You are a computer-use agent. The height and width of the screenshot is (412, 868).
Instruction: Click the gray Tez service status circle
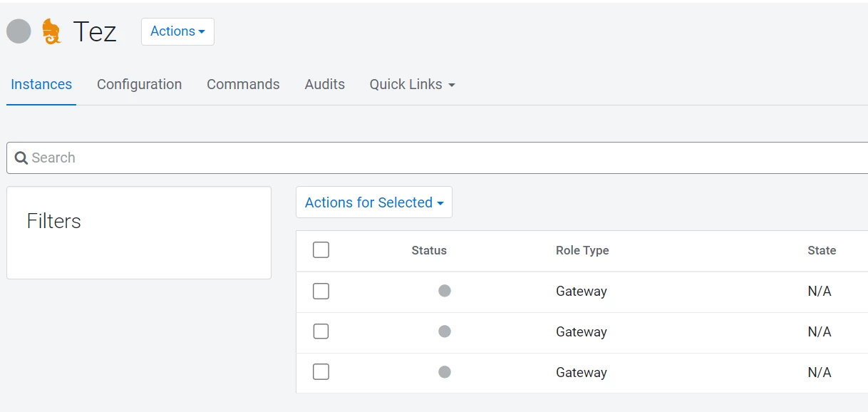click(19, 31)
